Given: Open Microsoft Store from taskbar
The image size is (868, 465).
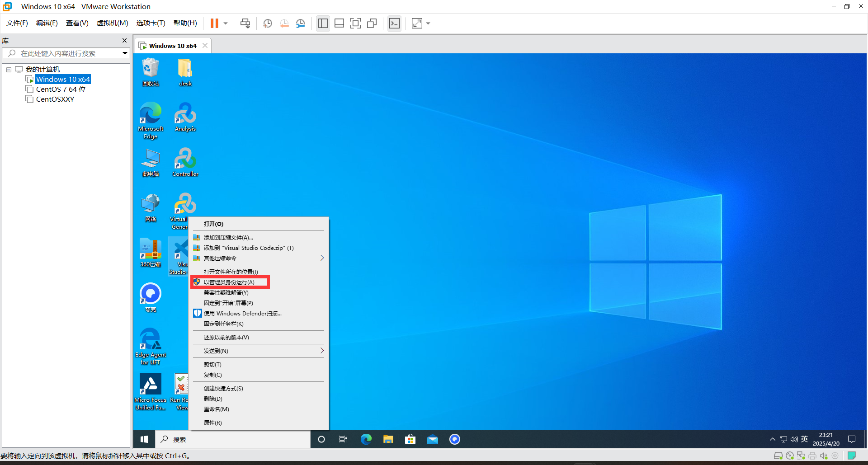Looking at the screenshot, I should 410,439.
